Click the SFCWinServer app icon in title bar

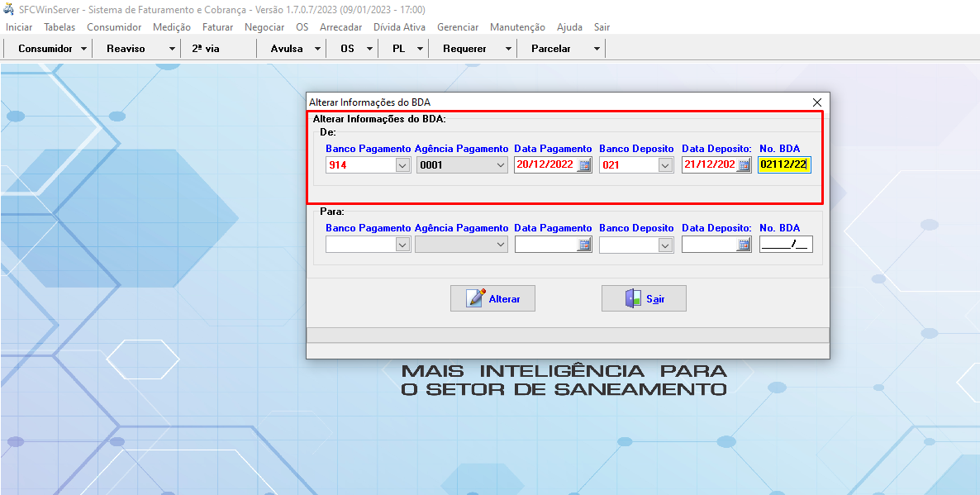pos(9,9)
